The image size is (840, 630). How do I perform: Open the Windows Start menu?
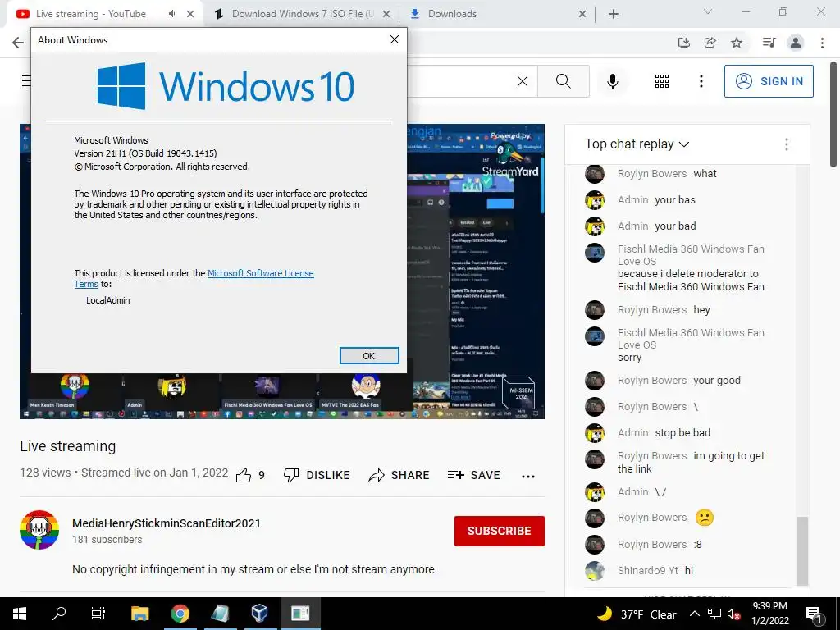point(20,614)
